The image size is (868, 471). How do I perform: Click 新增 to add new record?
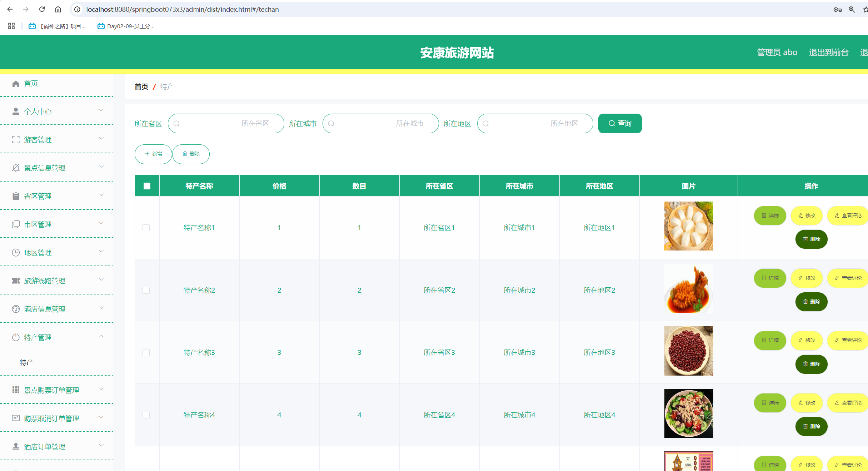[x=153, y=154]
